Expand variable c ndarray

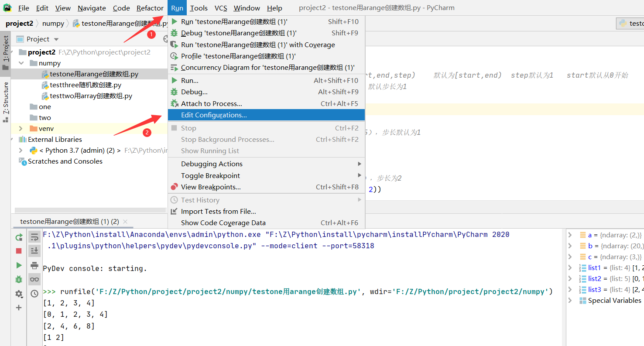[570, 257]
